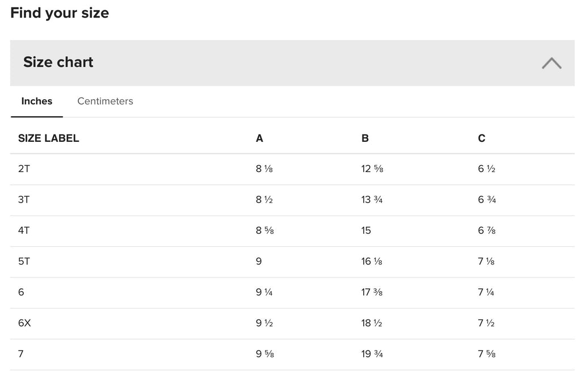The height and width of the screenshot is (392, 581).
Task: Click the Find your size heading
Action: [60, 13]
